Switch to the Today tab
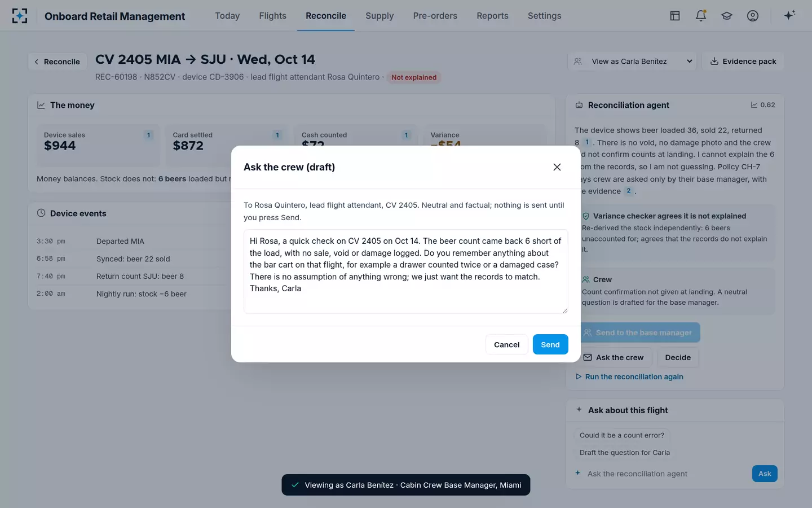Image resolution: width=812 pixels, height=508 pixels. [x=227, y=16]
